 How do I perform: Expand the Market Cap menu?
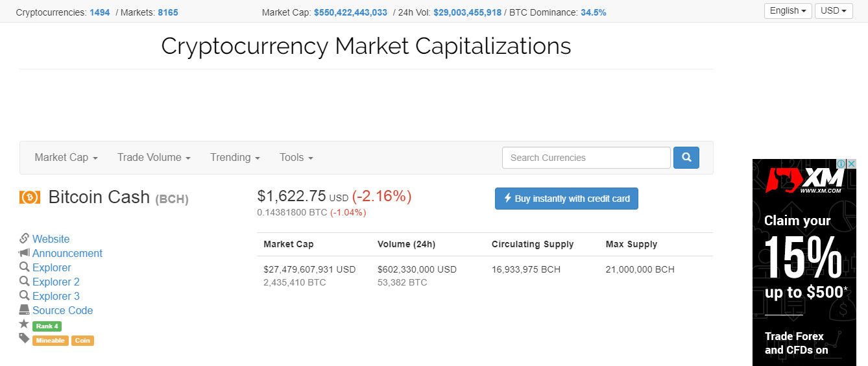pyautogui.click(x=66, y=157)
